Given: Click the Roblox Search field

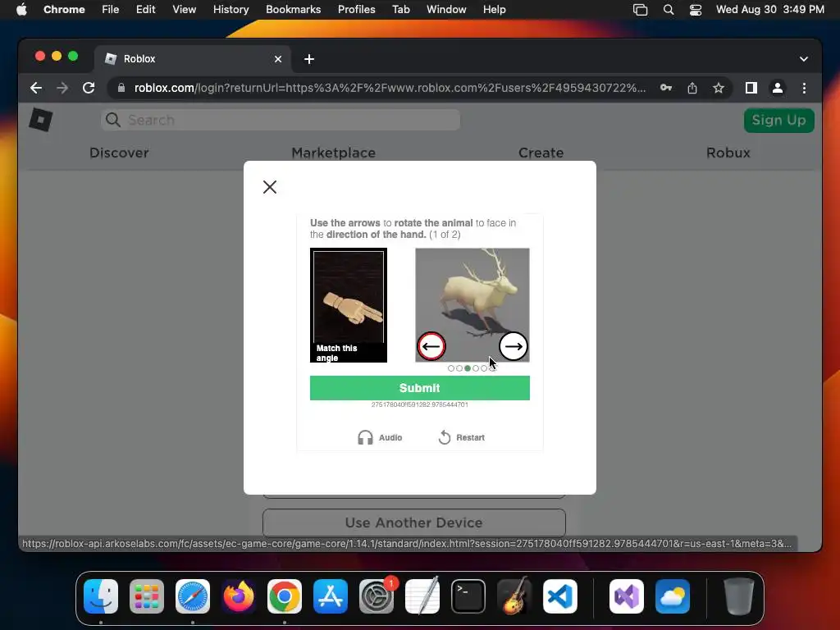Looking at the screenshot, I should (281, 120).
